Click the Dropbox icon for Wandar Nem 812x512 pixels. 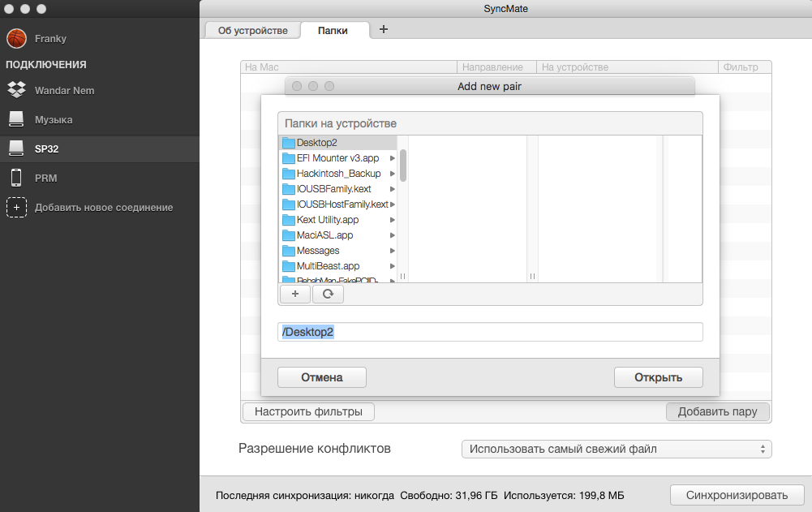coord(16,90)
